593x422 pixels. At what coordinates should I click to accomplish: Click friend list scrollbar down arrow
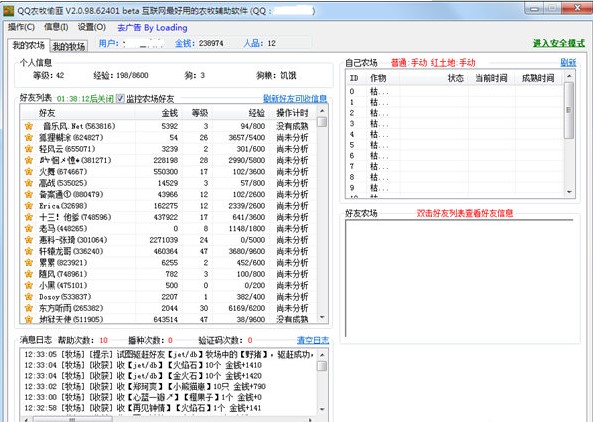[x=322, y=317]
